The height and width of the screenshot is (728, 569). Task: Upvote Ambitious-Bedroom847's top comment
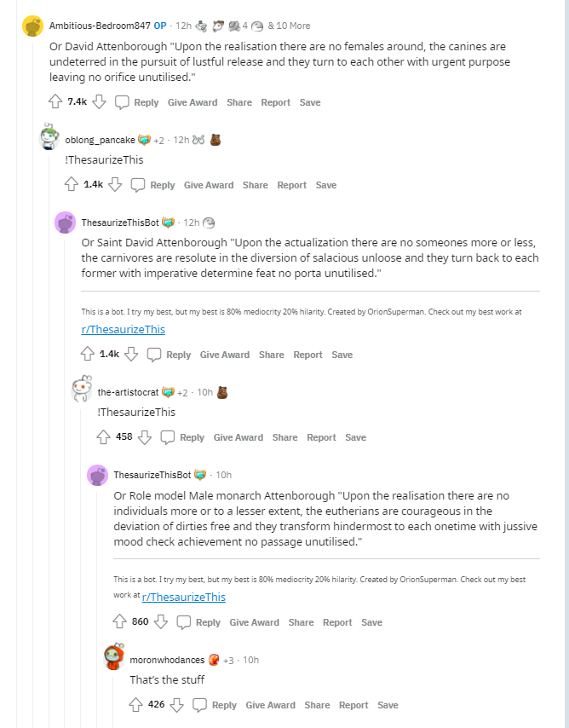[55, 102]
